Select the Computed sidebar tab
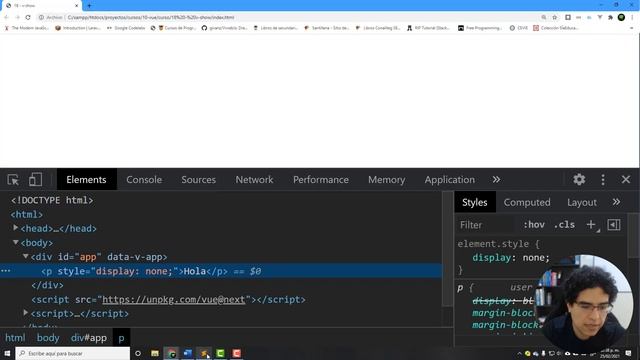The width and height of the screenshot is (640, 360). 527,202
